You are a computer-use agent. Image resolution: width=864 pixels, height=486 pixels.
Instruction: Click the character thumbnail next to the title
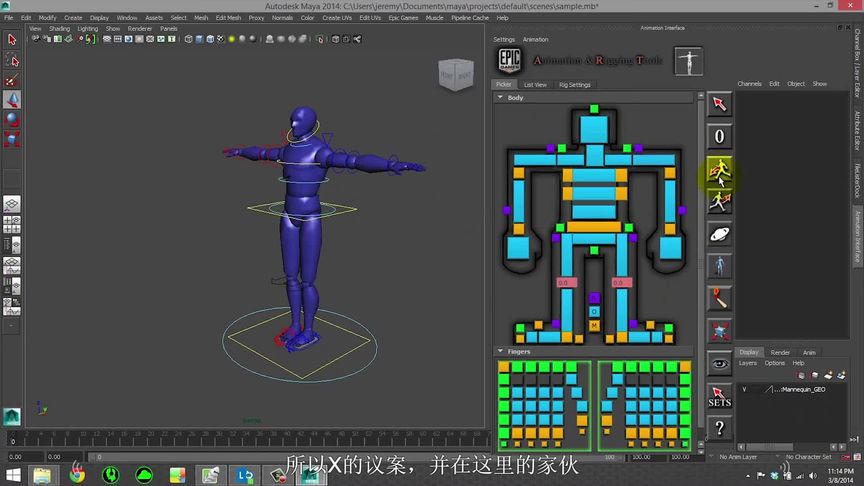(688, 60)
